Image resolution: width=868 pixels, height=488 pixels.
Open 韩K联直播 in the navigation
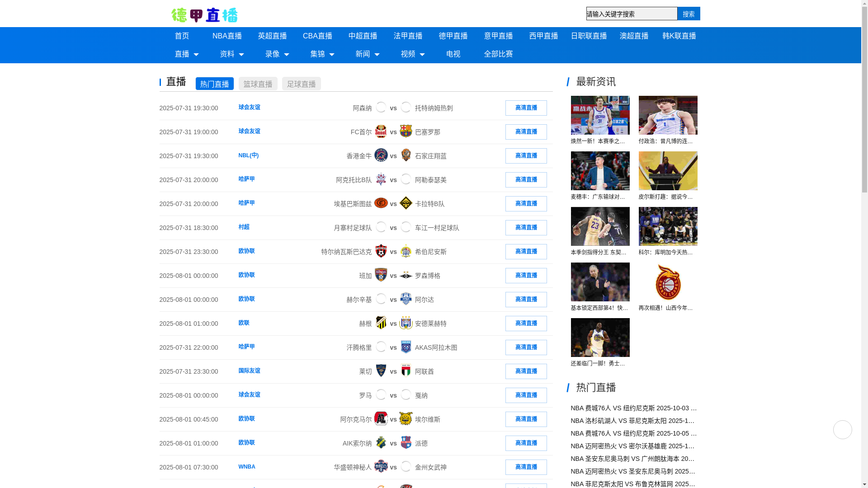(679, 36)
